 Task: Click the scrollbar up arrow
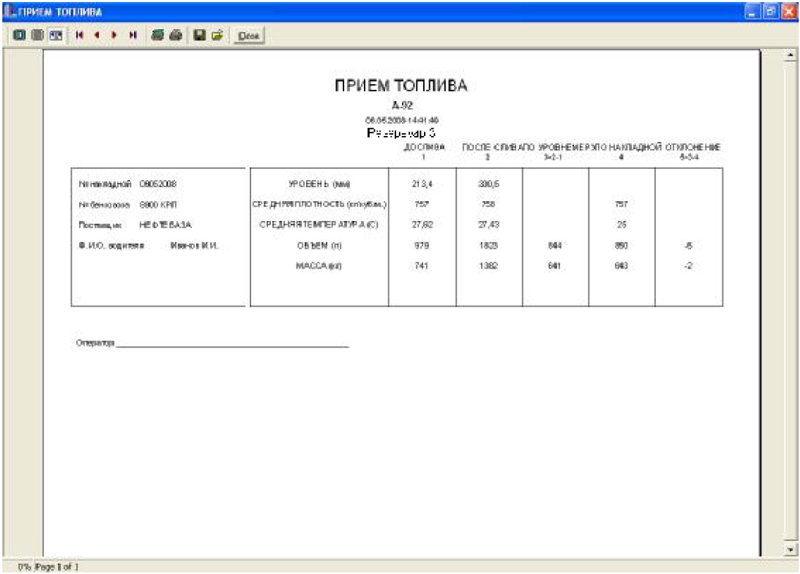pyautogui.click(x=790, y=55)
